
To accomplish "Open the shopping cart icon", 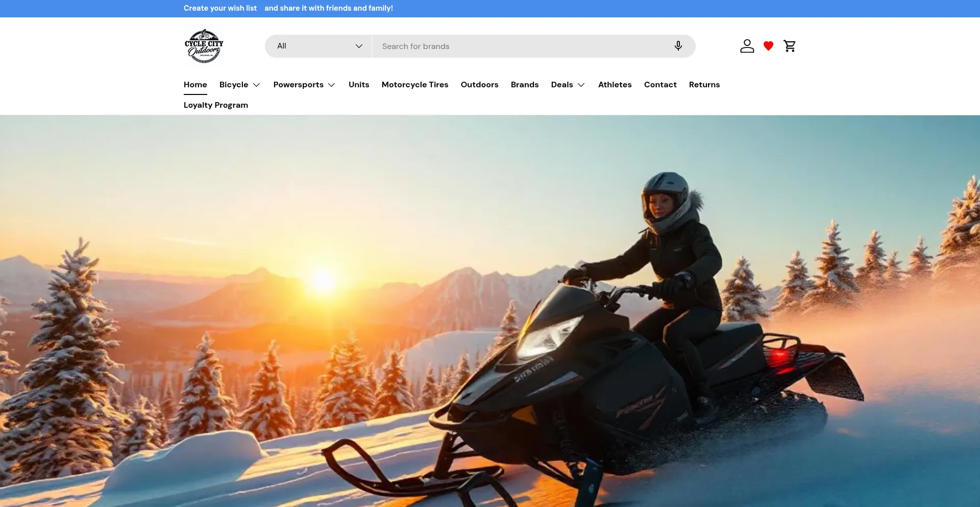I will point(790,46).
